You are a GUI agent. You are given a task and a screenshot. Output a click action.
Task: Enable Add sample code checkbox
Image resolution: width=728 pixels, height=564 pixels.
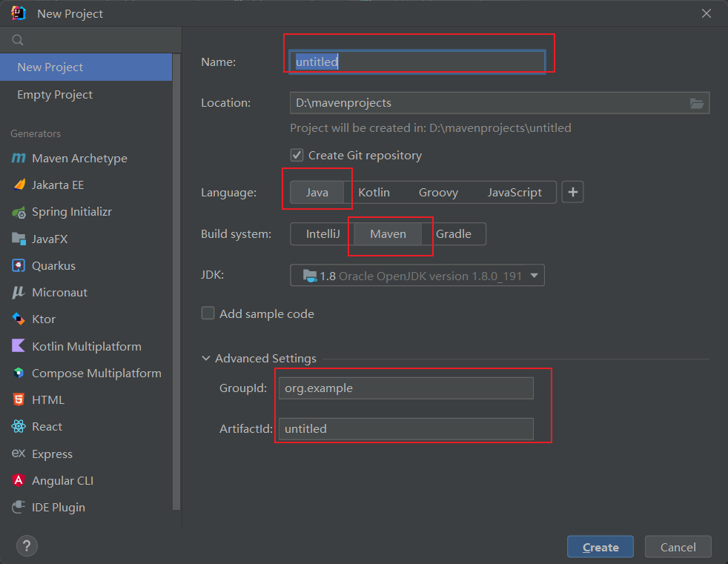point(208,313)
